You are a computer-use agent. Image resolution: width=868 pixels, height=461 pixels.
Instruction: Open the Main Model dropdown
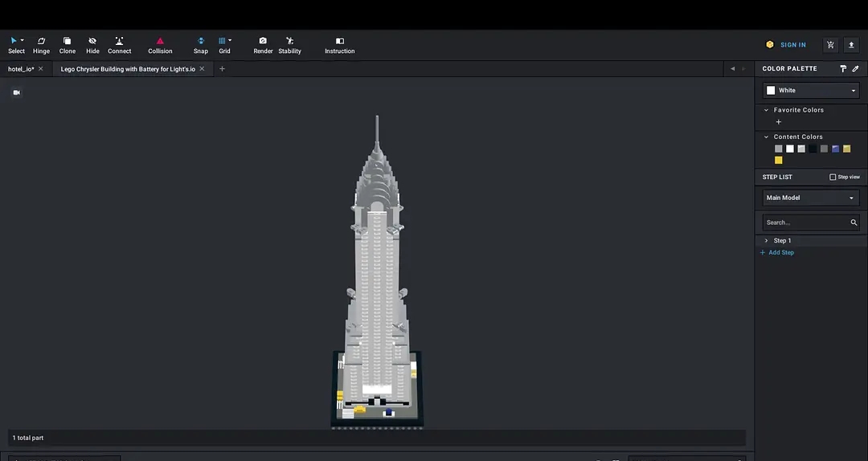coord(811,198)
